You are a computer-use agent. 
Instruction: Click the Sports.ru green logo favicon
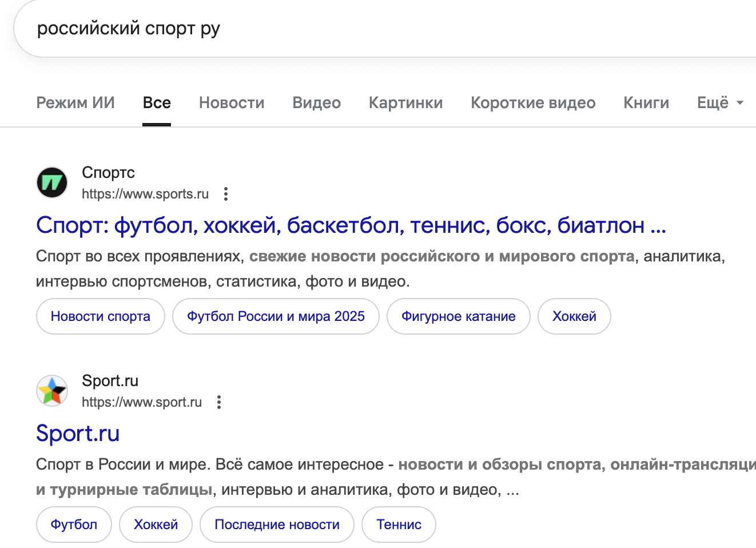52,182
